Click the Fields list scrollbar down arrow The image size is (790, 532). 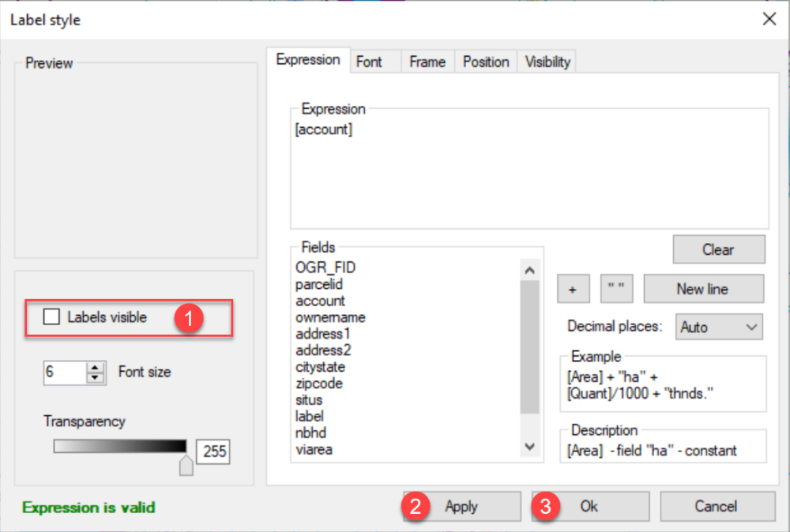click(x=530, y=445)
